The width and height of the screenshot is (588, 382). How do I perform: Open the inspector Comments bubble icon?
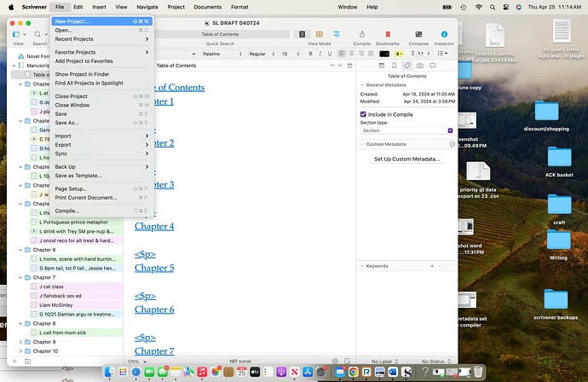coord(433,66)
